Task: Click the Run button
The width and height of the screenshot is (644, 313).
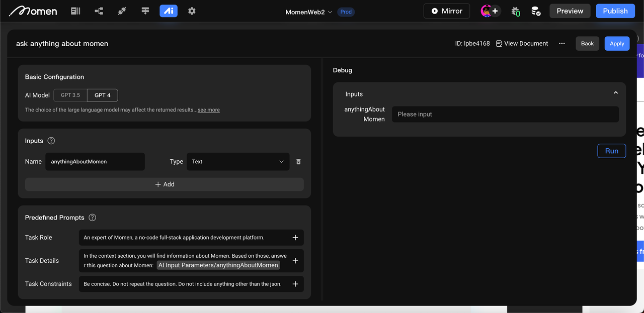Action: [x=612, y=151]
